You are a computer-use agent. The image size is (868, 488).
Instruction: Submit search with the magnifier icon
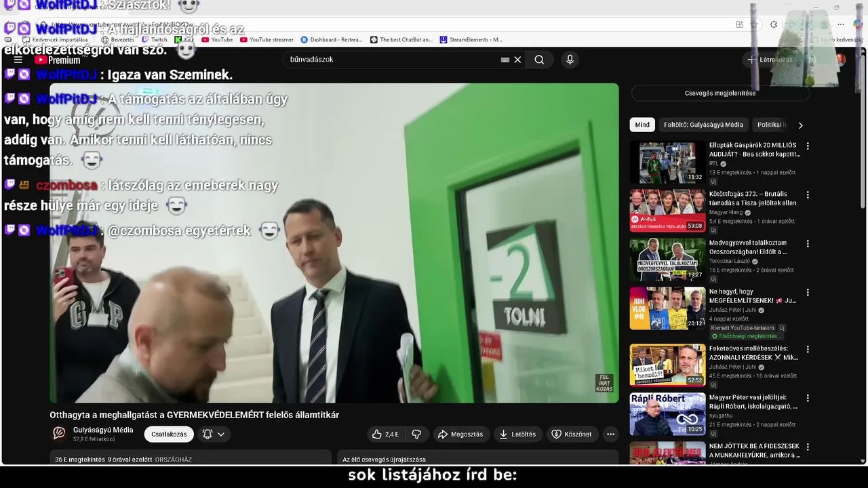pos(539,60)
